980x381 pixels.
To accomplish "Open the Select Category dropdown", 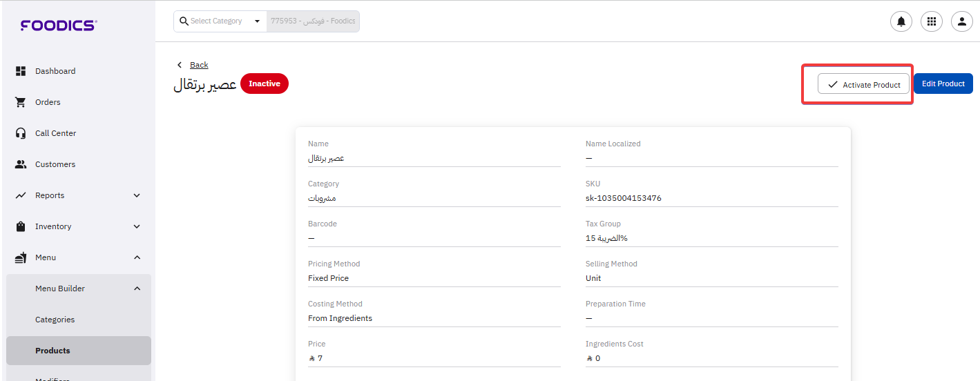I will pos(220,21).
